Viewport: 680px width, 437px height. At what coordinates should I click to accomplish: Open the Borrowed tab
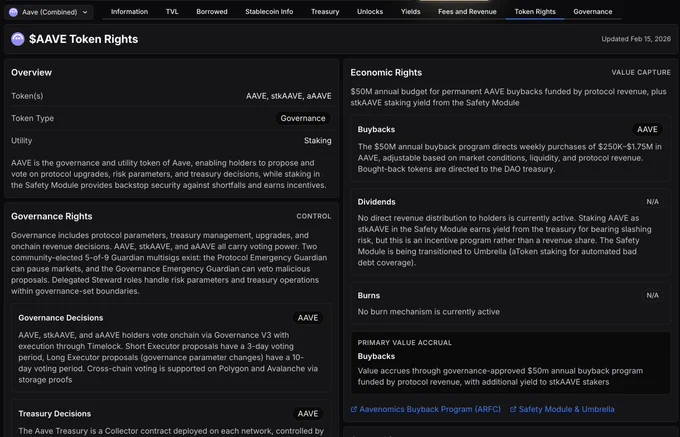pyautogui.click(x=212, y=12)
